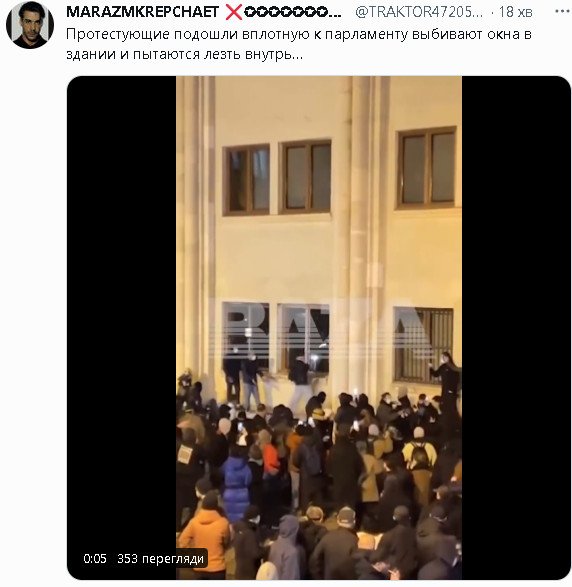
Task: Click tweet text line starting 'Протестующие подошли'
Action: point(299,34)
